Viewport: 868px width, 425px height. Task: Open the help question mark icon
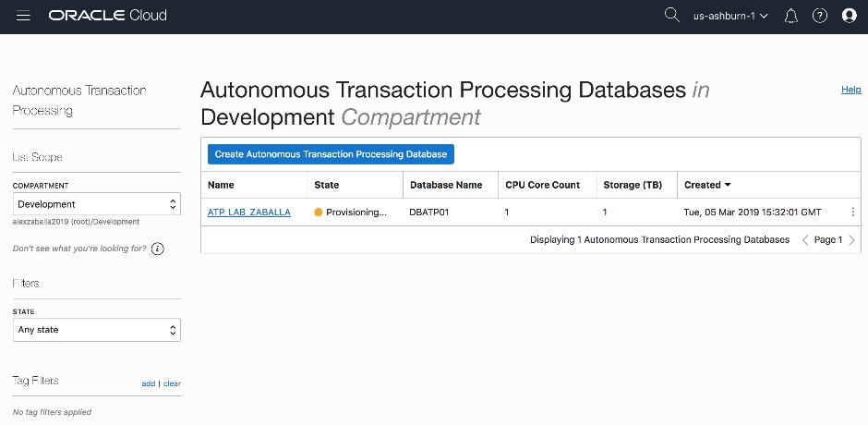click(819, 16)
